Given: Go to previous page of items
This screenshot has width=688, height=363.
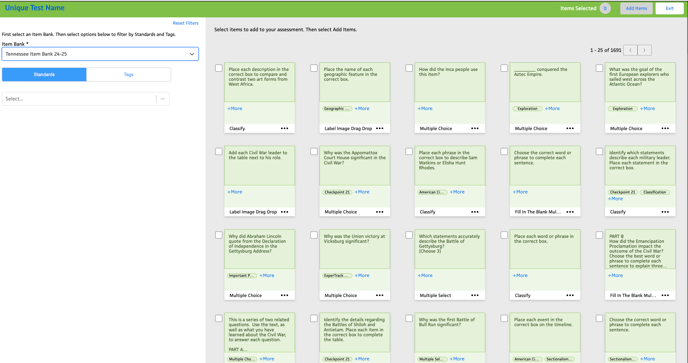Looking at the screenshot, I should pos(630,50).
